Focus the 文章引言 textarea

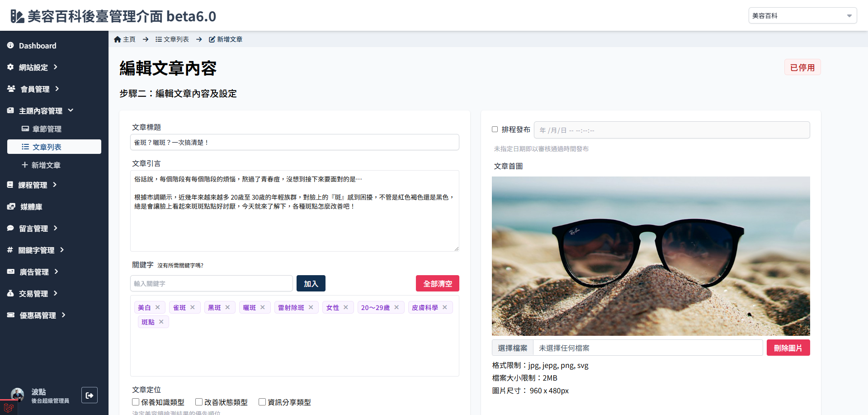point(295,211)
